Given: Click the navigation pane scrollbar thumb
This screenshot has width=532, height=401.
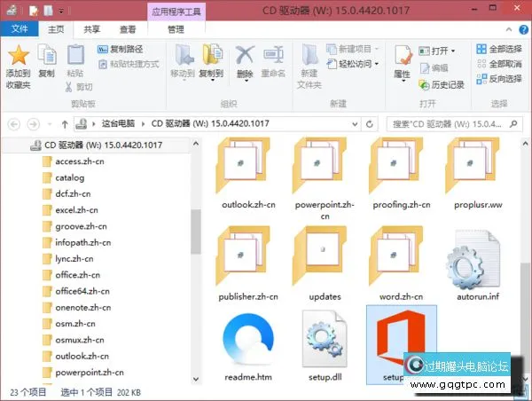Looking at the screenshot, I should click(x=196, y=232).
